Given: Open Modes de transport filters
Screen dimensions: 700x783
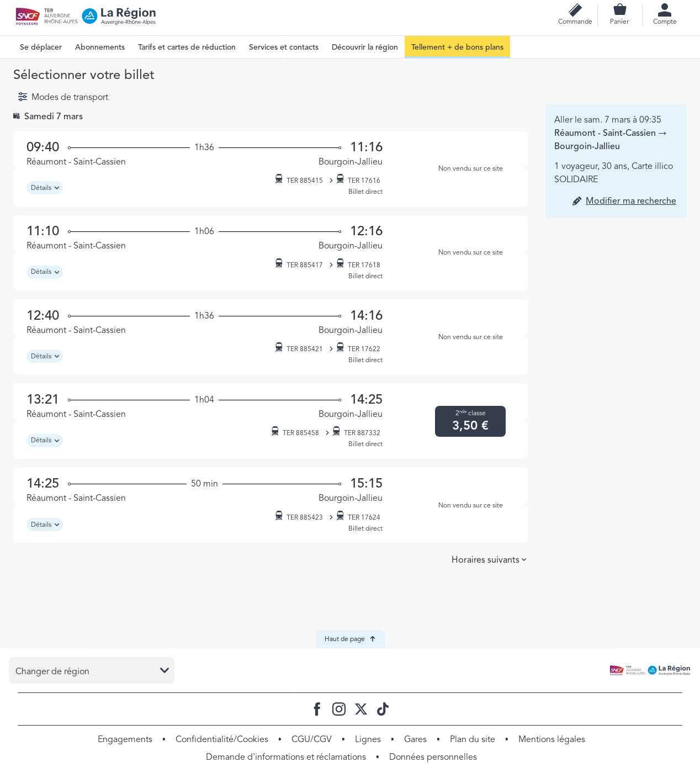Looking at the screenshot, I should pos(63,97).
